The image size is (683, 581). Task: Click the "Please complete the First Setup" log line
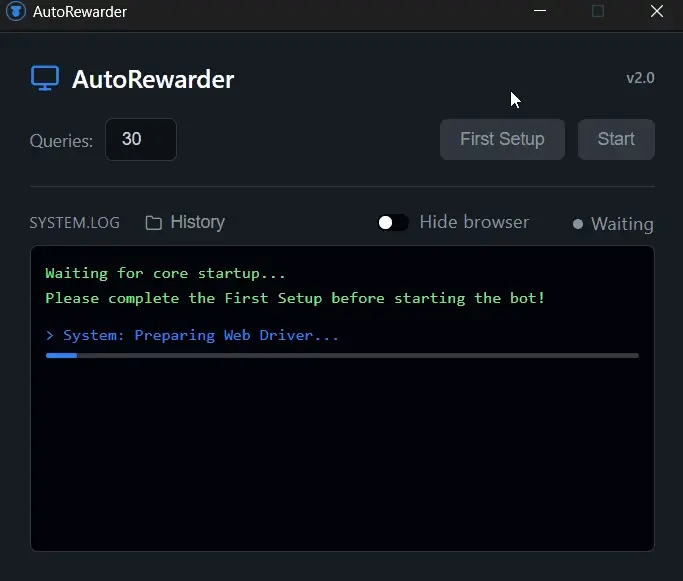295,298
